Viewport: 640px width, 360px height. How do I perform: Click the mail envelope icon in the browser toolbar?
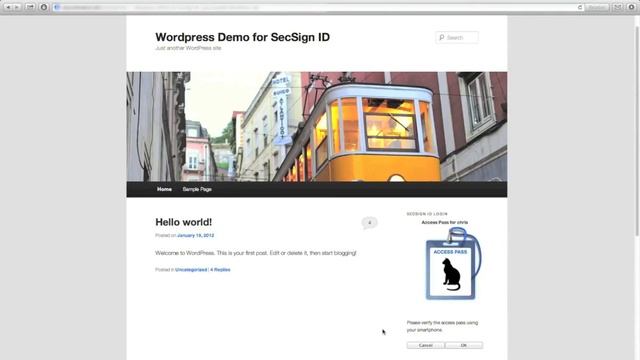click(618, 7)
